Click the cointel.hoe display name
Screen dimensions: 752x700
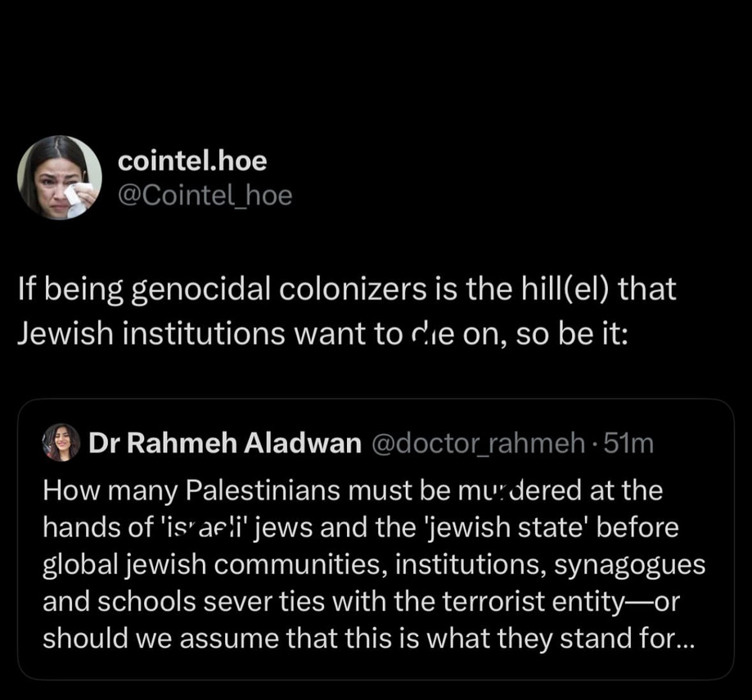click(192, 161)
